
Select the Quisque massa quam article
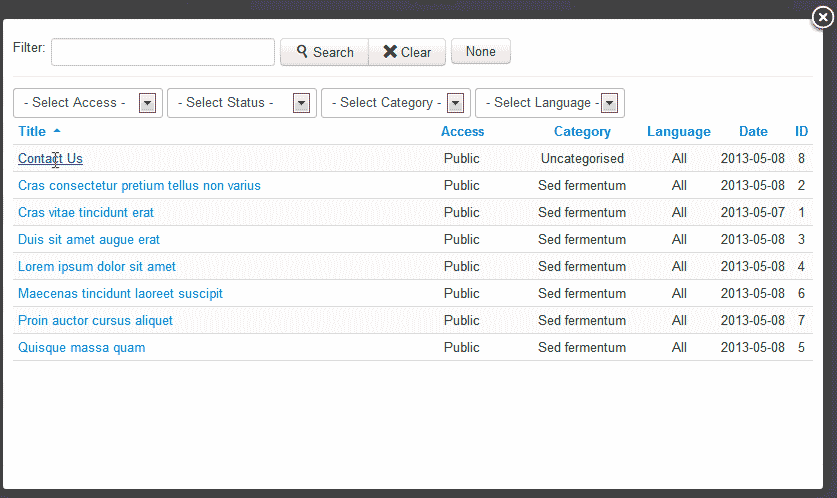point(81,347)
